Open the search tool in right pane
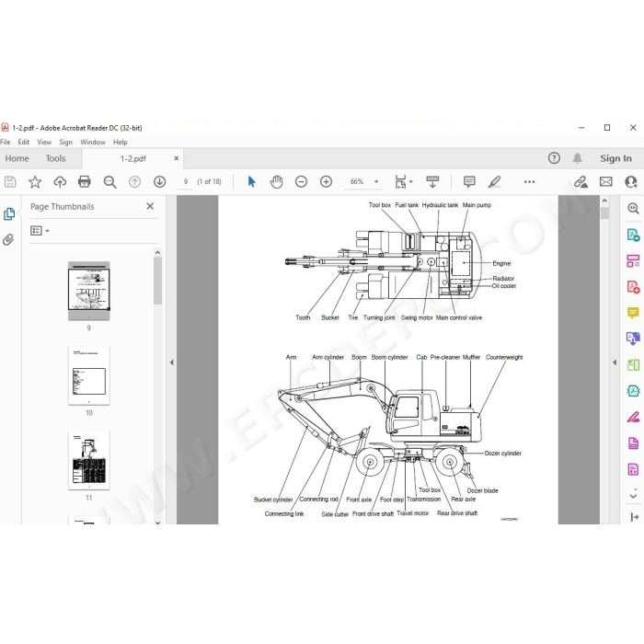Viewport: 644px width, 644px height. [x=633, y=209]
